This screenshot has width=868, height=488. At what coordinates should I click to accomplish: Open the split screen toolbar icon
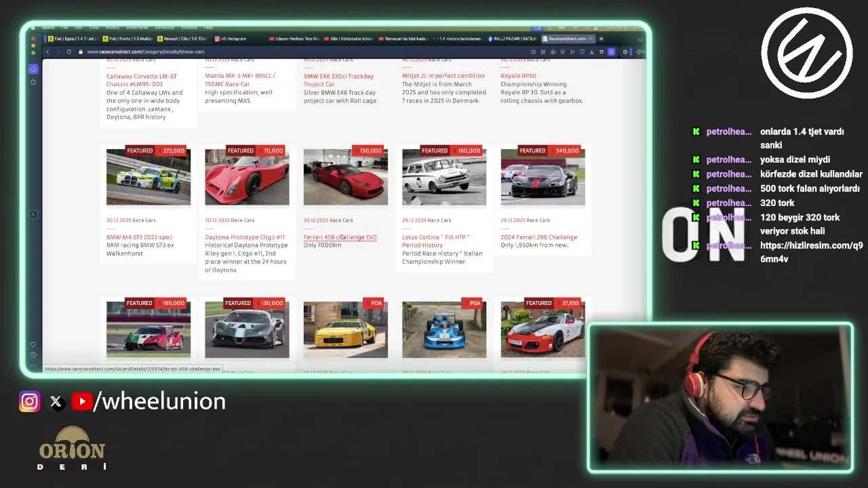point(533,52)
